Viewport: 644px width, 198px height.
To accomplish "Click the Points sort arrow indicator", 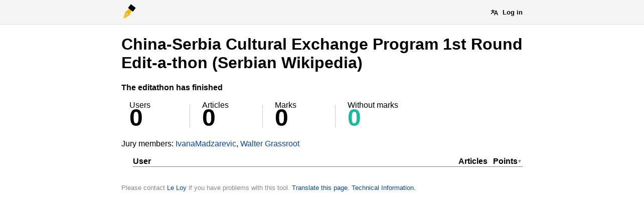I will click(x=520, y=161).
